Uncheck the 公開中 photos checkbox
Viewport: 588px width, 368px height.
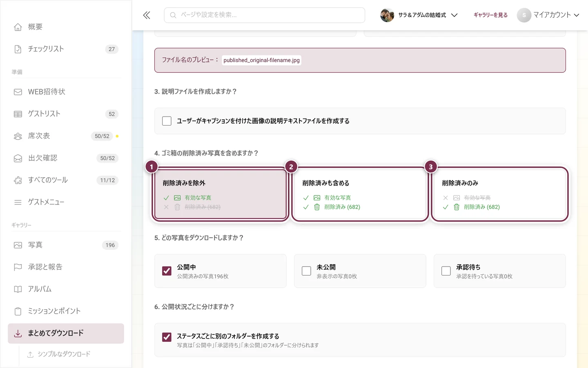[167, 271]
